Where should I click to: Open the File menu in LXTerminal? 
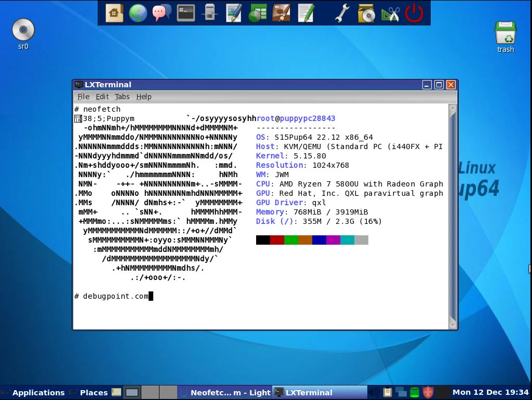[x=84, y=97]
